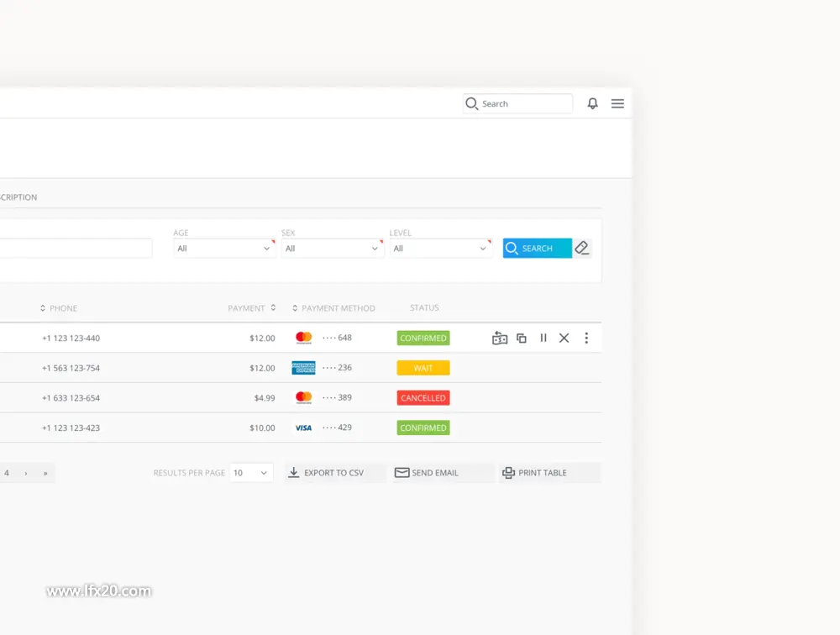The image size is (840, 635).
Task: Click the CONFIRMED badge for card 429
Action: click(x=423, y=428)
